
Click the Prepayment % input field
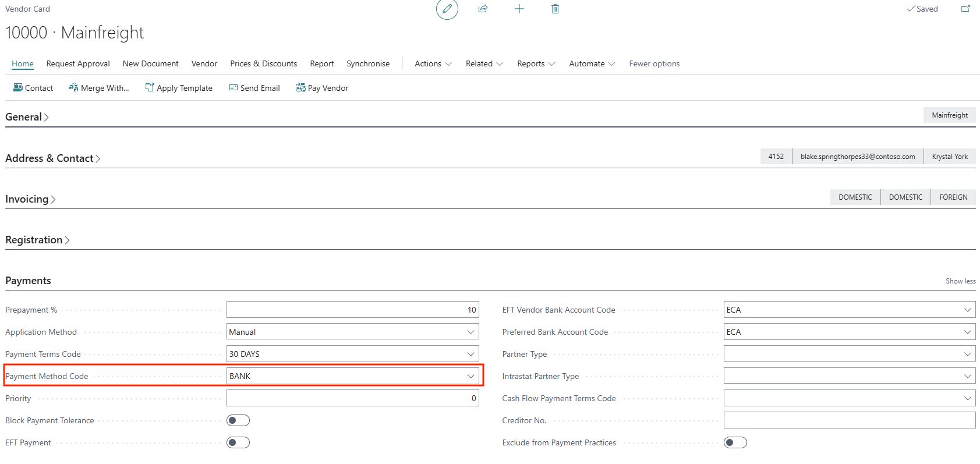352,310
